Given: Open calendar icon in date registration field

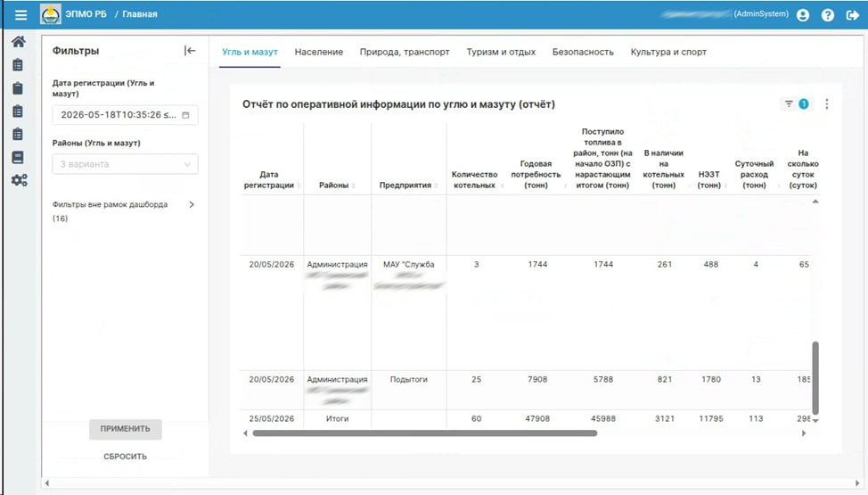Looking at the screenshot, I should pos(185,115).
